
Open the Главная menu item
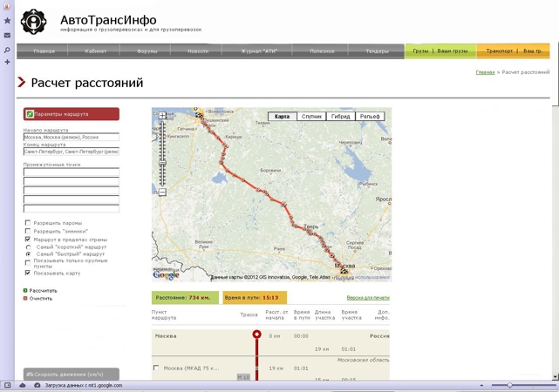coord(44,51)
